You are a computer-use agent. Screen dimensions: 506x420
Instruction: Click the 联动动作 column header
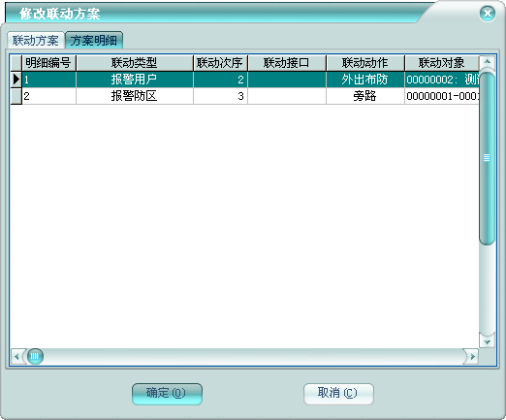click(x=365, y=63)
